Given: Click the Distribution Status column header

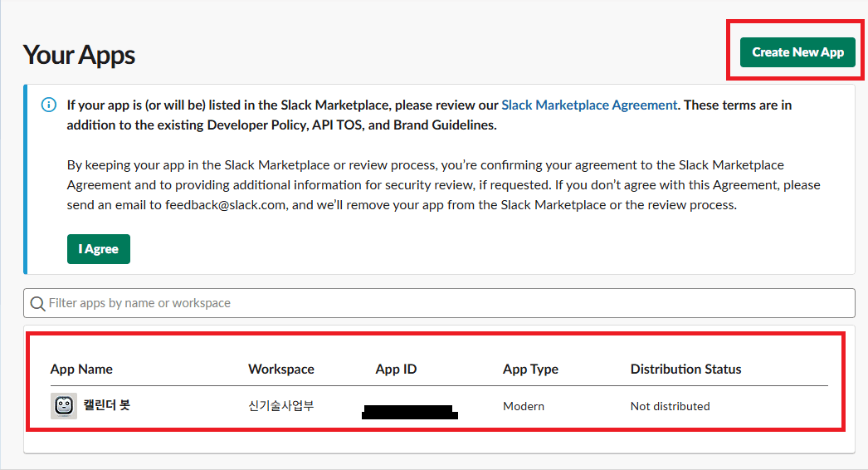Looking at the screenshot, I should pos(685,370).
